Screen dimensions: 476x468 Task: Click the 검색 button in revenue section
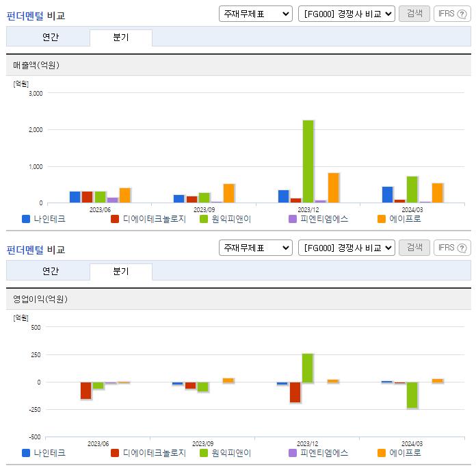tap(414, 14)
